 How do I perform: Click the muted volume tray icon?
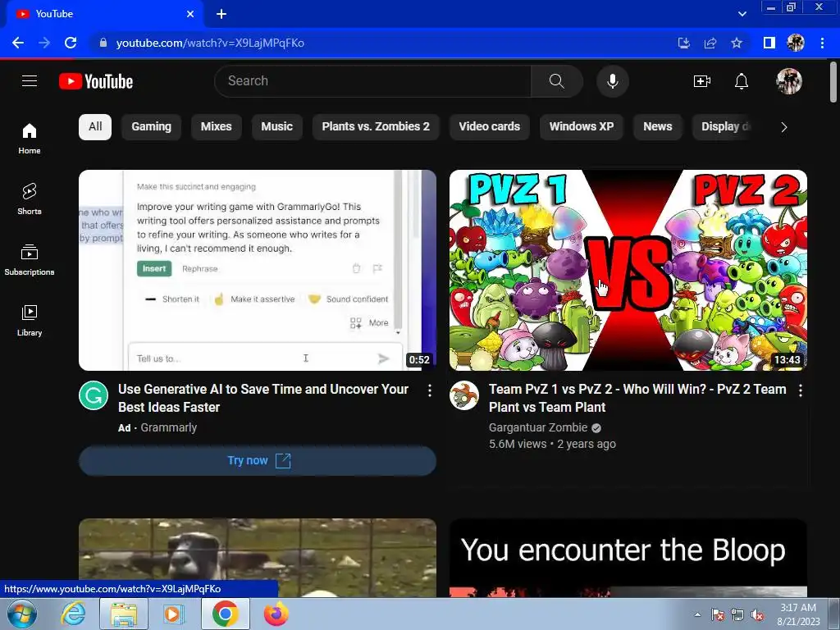point(757,615)
